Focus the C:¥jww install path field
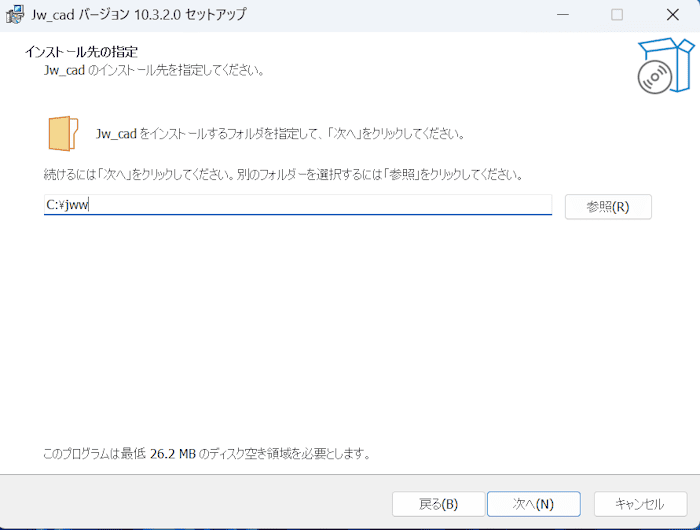The width and height of the screenshot is (700, 530). [298, 204]
